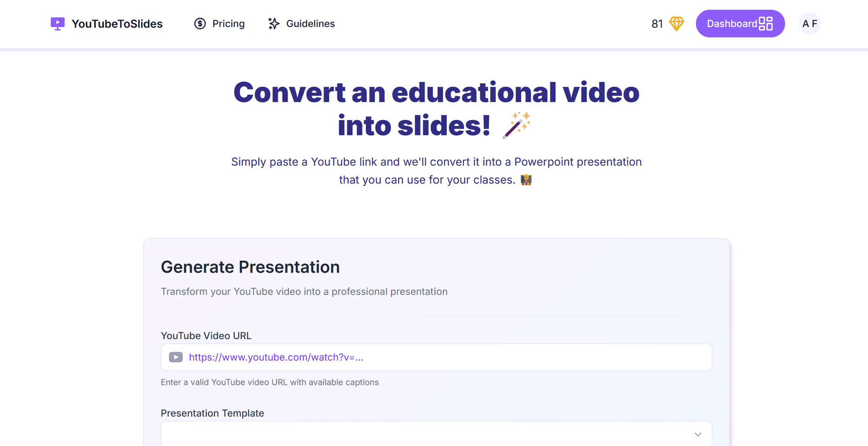Open the Guidelines menu item
868x446 pixels.
[301, 24]
